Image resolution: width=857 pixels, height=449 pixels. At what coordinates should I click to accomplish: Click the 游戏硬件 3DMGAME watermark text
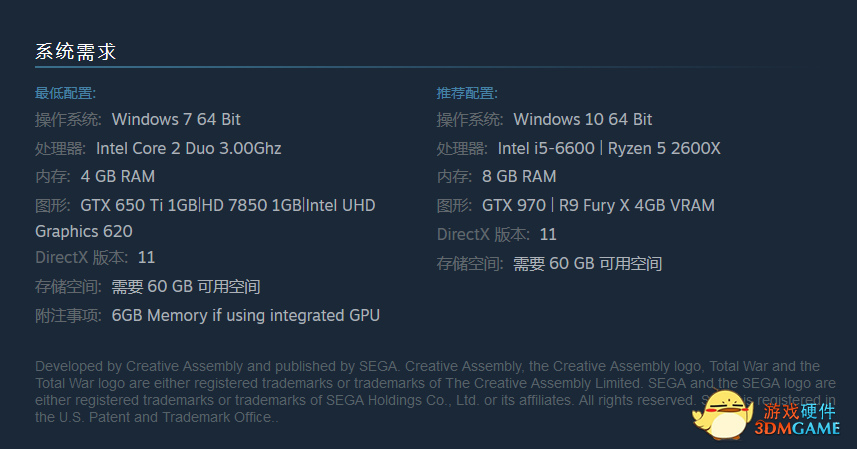[798, 420]
